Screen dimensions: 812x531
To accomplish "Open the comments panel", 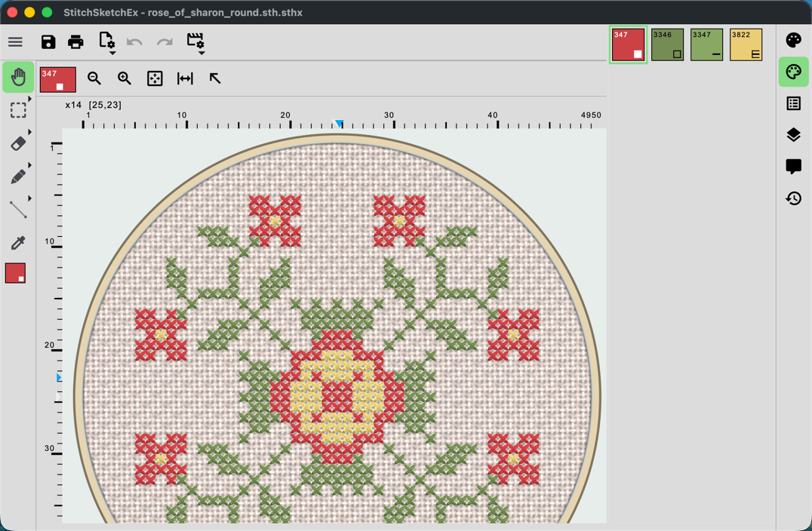I will pos(793,167).
